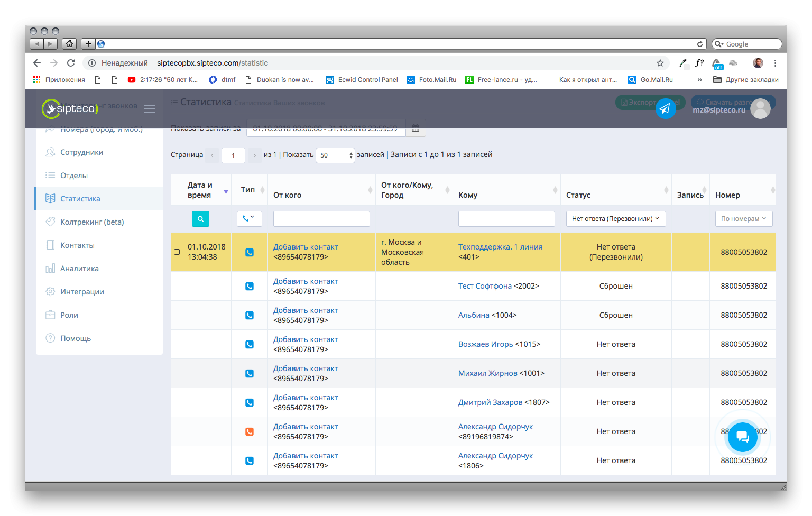This screenshot has width=812, height=516.
Task: Bookmark page with star icon
Action: [660, 63]
